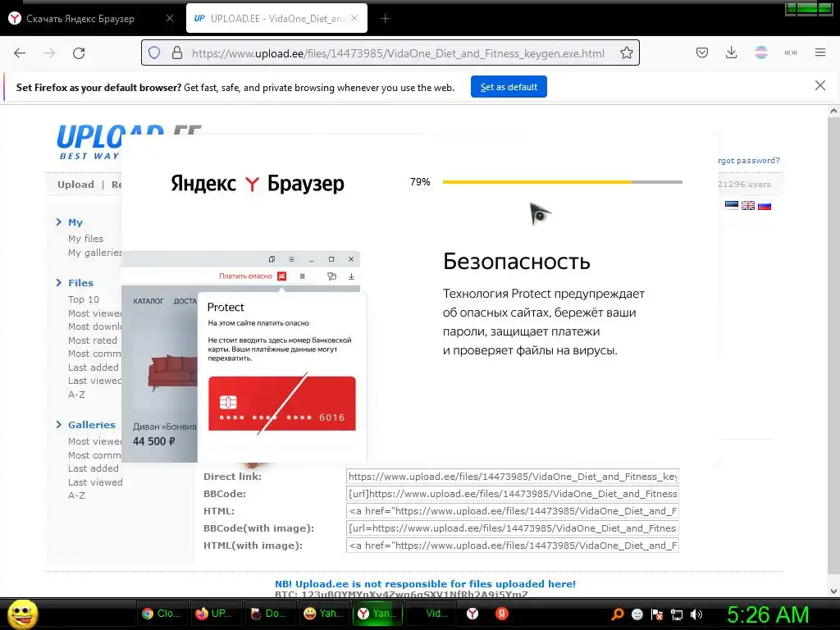Click the Yandex installer progress bar
The width and height of the screenshot is (840, 630).
point(563,182)
